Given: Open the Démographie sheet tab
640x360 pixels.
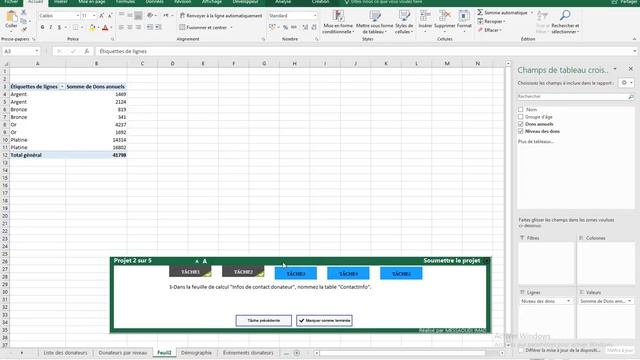Looking at the screenshot, I should pyautogui.click(x=196, y=353).
